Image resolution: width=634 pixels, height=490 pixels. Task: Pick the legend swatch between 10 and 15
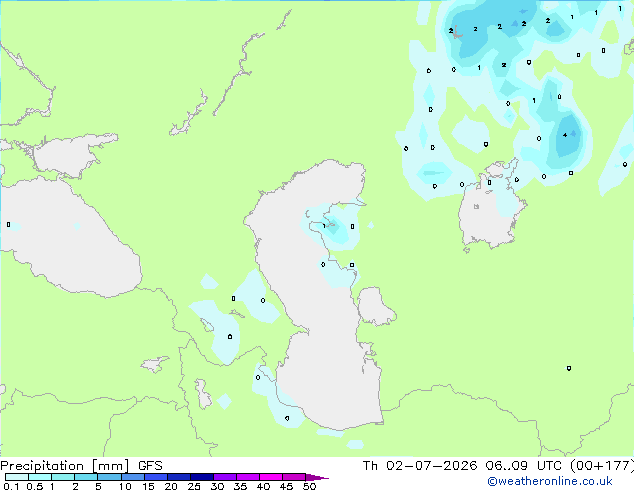pyautogui.click(x=132, y=477)
